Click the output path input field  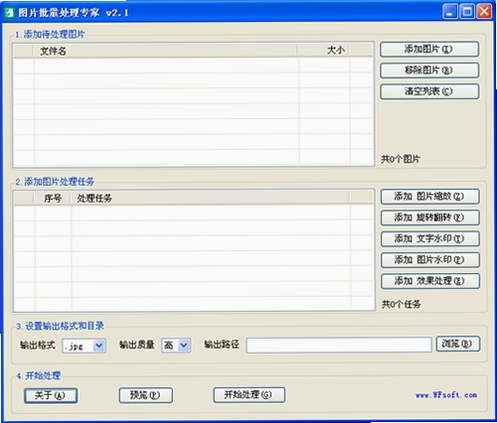pyautogui.click(x=339, y=345)
